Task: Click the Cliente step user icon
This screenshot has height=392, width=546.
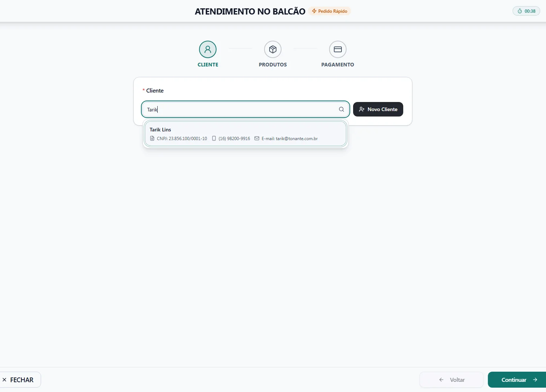Action: [208, 49]
